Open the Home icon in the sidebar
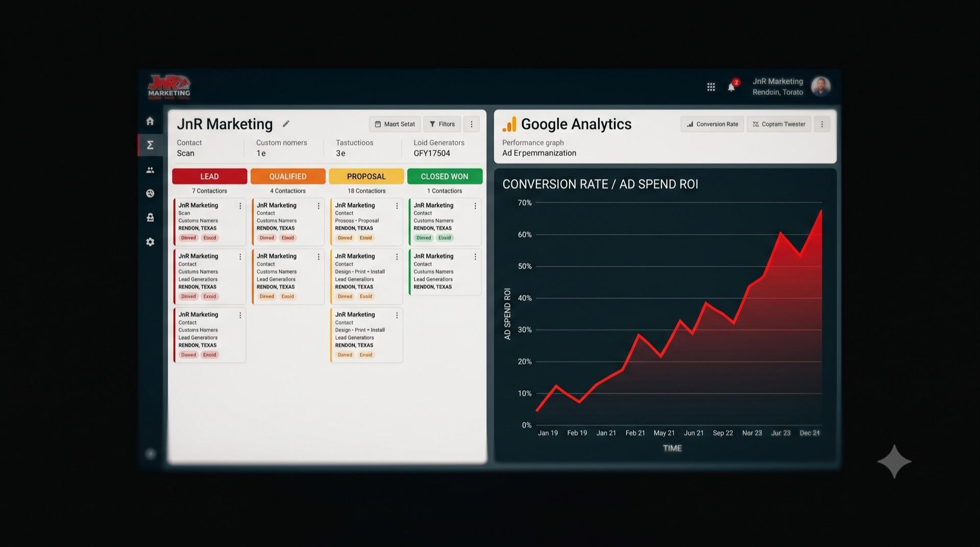 pos(150,121)
